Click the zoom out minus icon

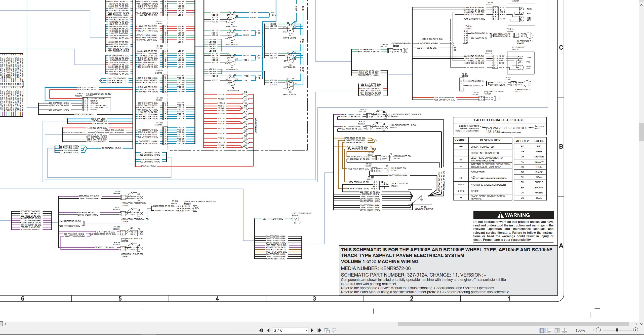point(598,330)
